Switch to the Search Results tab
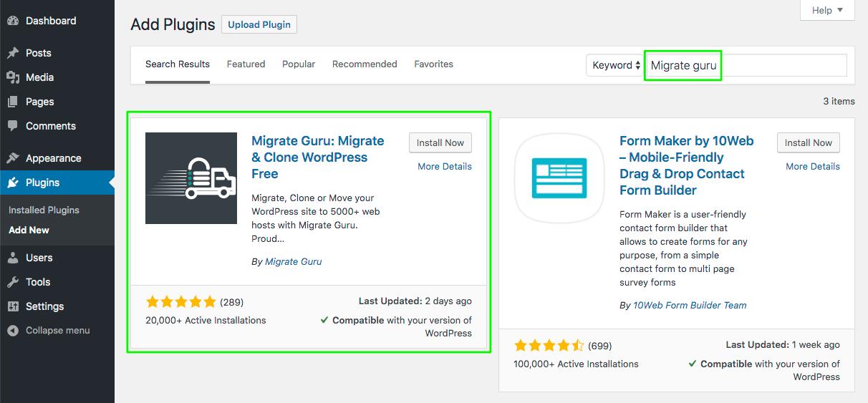Image resolution: width=868 pixels, height=403 pixels. coord(178,64)
